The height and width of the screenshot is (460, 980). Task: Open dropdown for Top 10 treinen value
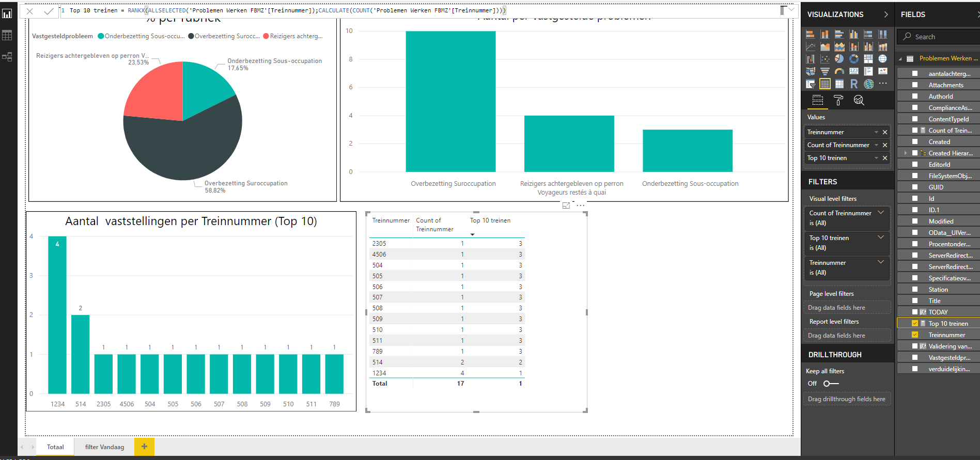tap(876, 158)
